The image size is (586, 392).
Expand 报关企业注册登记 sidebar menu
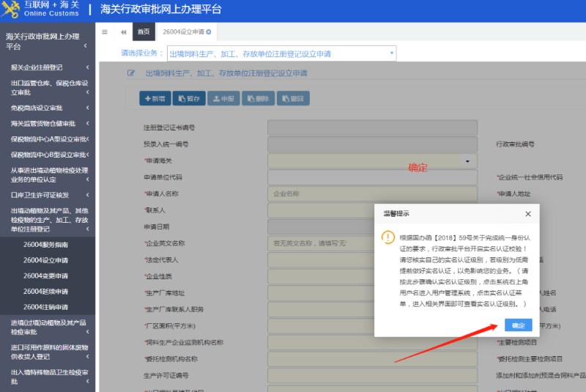48,67
